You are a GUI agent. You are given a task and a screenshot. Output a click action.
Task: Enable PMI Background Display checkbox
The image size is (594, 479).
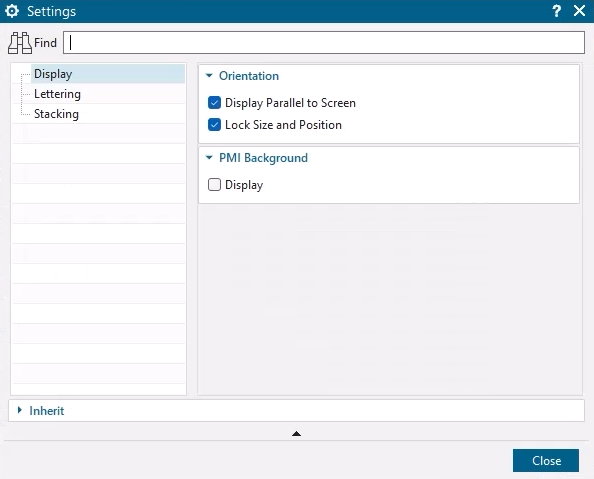click(214, 185)
